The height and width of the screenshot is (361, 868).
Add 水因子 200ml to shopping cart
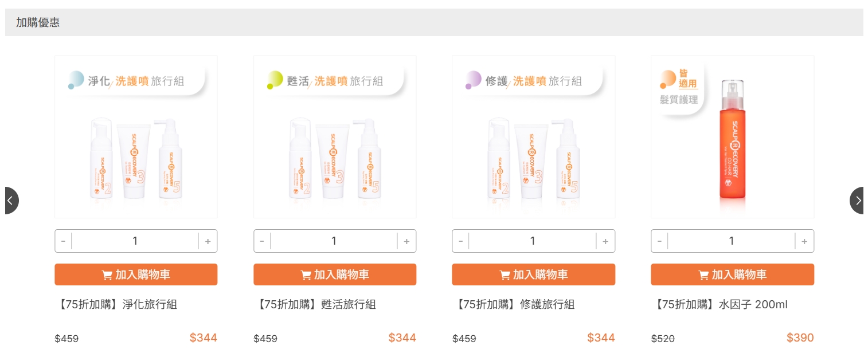click(x=732, y=274)
